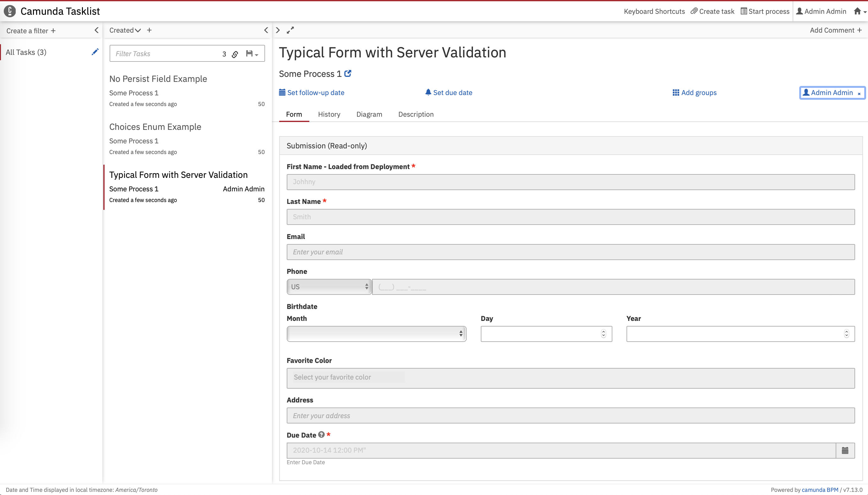Open the save filter dropdown icon
Image resolution: width=868 pixels, height=495 pixels.
[252, 54]
